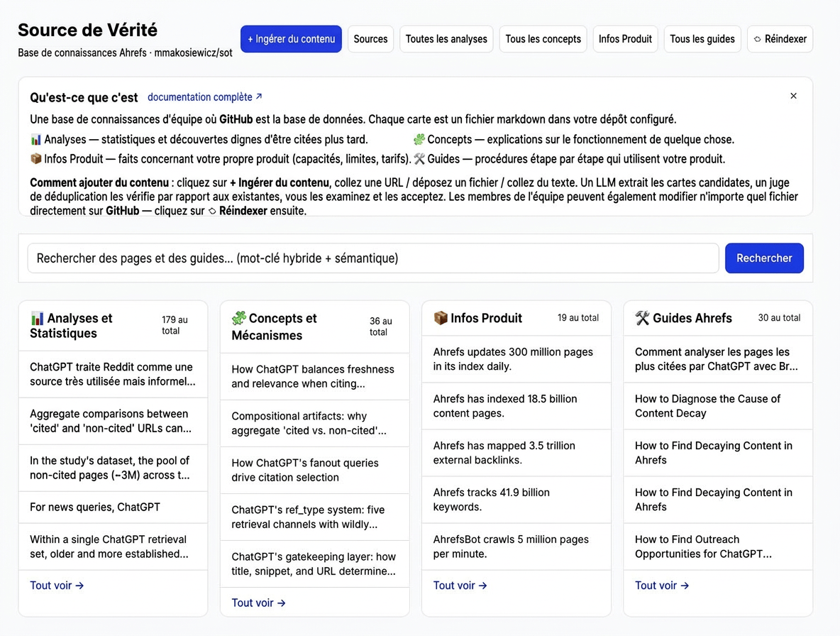840x636 pixels.
Task: Click the 'Infos Produit' card title
Action: (x=486, y=318)
